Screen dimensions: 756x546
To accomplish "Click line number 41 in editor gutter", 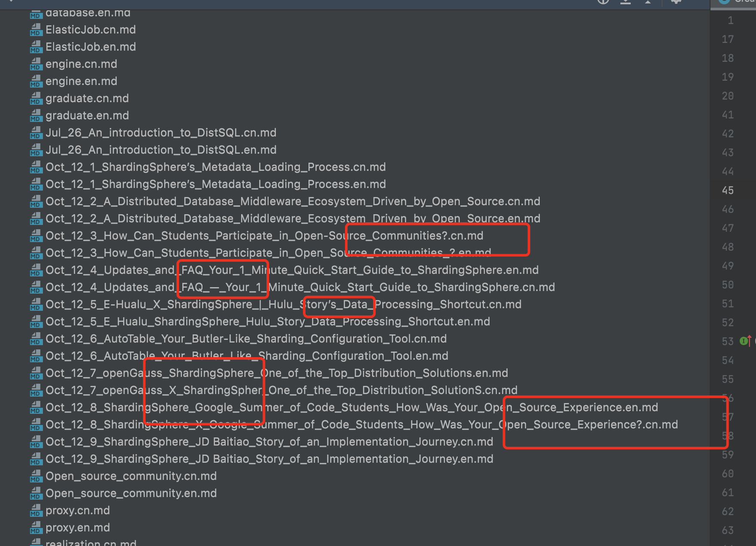I will point(728,115).
